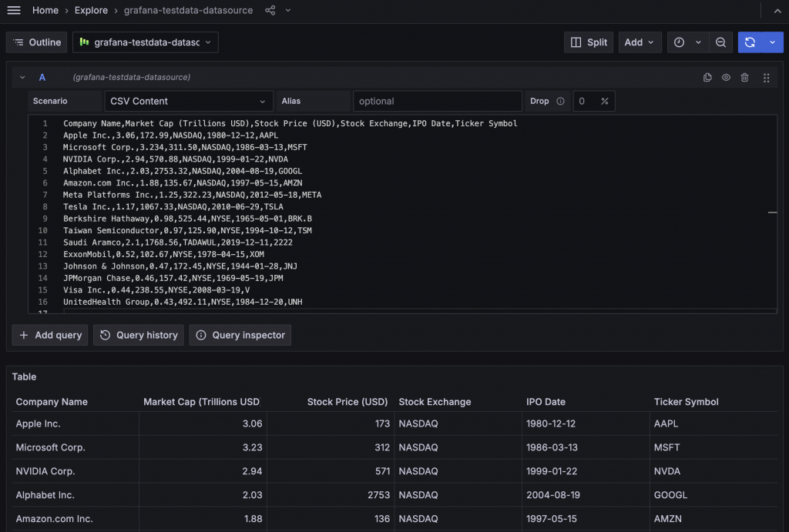
Task: Click the 3.23 market cap cell
Action: [x=203, y=447]
